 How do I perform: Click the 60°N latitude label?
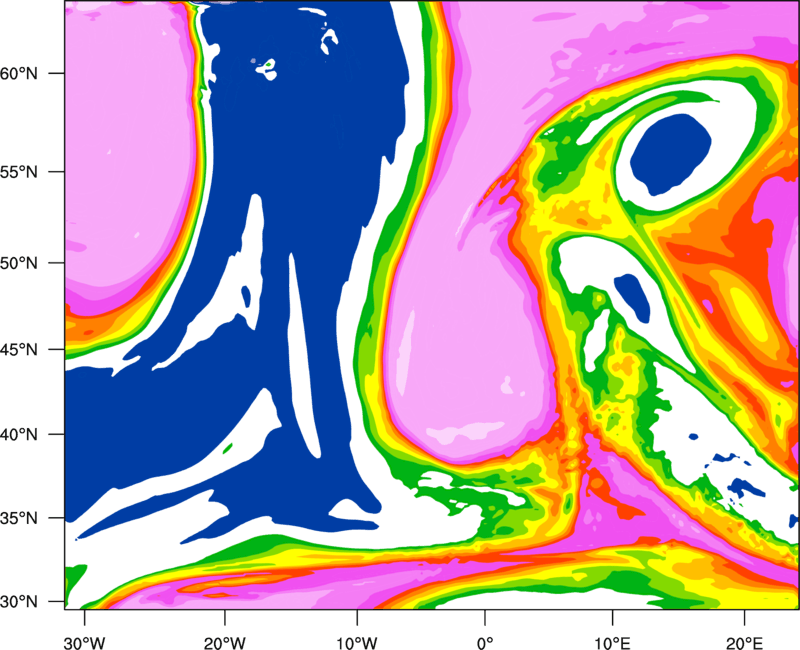coord(19,73)
